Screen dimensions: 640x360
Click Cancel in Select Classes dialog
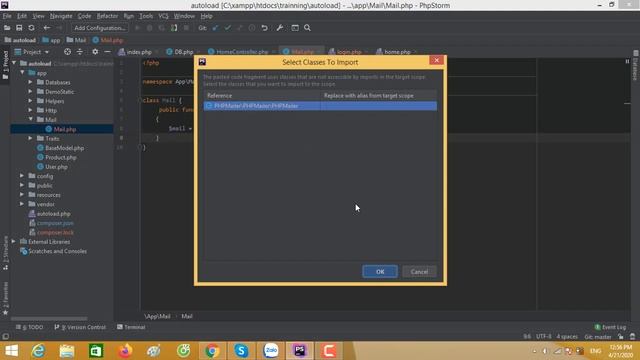pyautogui.click(x=419, y=271)
